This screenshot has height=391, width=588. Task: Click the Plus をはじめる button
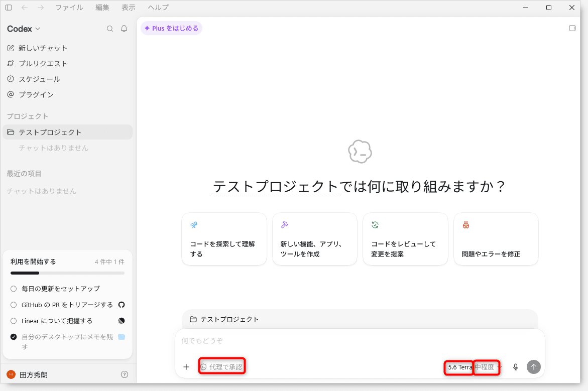click(x=171, y=28)
